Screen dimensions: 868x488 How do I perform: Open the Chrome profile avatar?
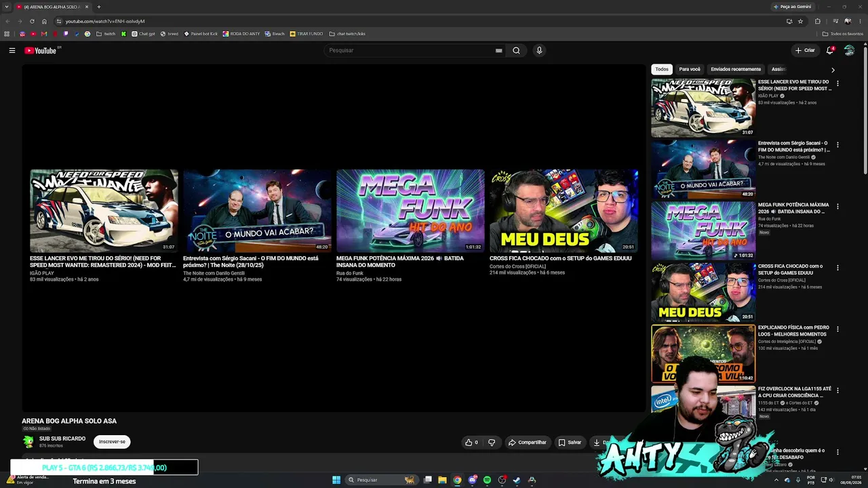[x=848, y=21]
